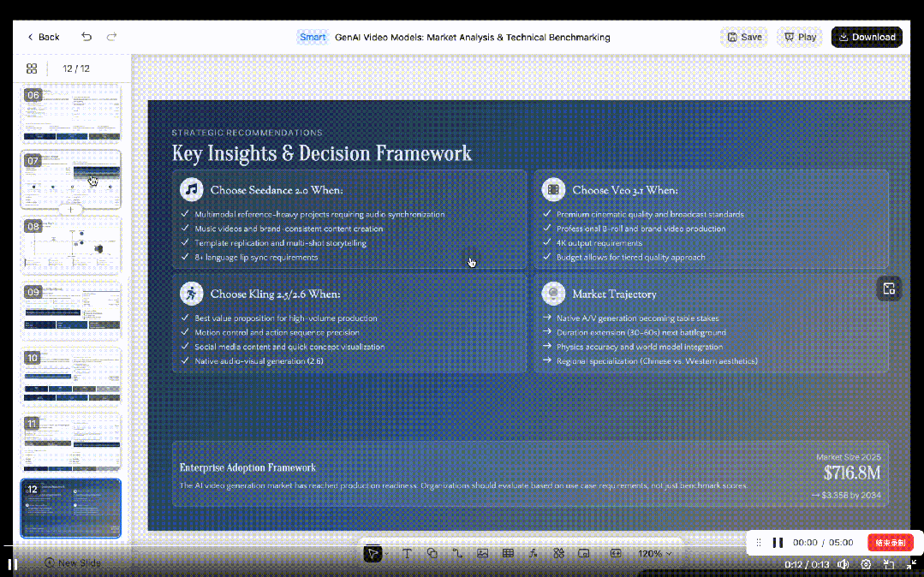Click the film icon beside Choose Veo 3.1

553,190
